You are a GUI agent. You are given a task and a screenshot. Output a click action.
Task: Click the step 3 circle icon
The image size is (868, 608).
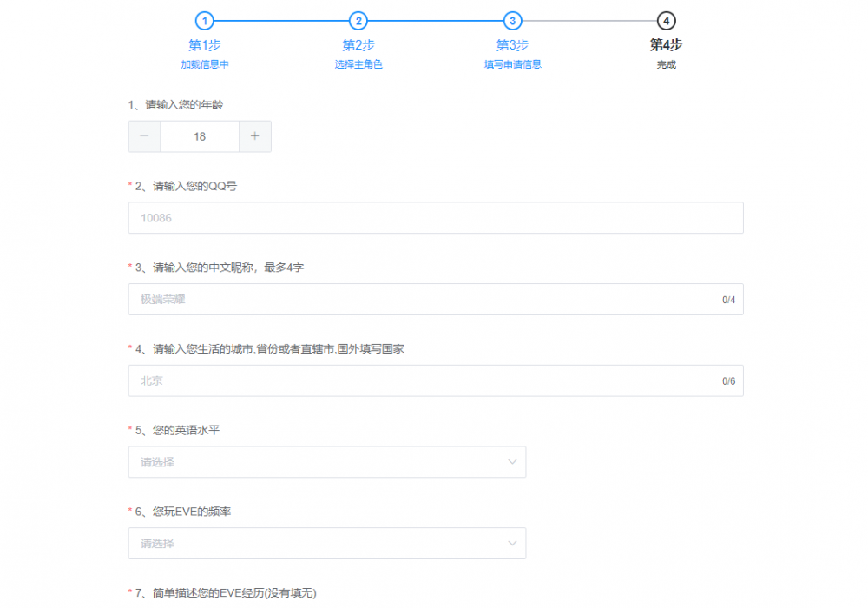pyautogui.click(x=512, y=21)
